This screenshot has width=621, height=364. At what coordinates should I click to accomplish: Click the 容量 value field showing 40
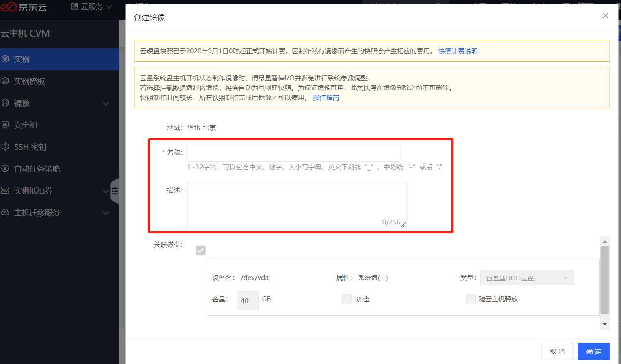tap(248, 300)
